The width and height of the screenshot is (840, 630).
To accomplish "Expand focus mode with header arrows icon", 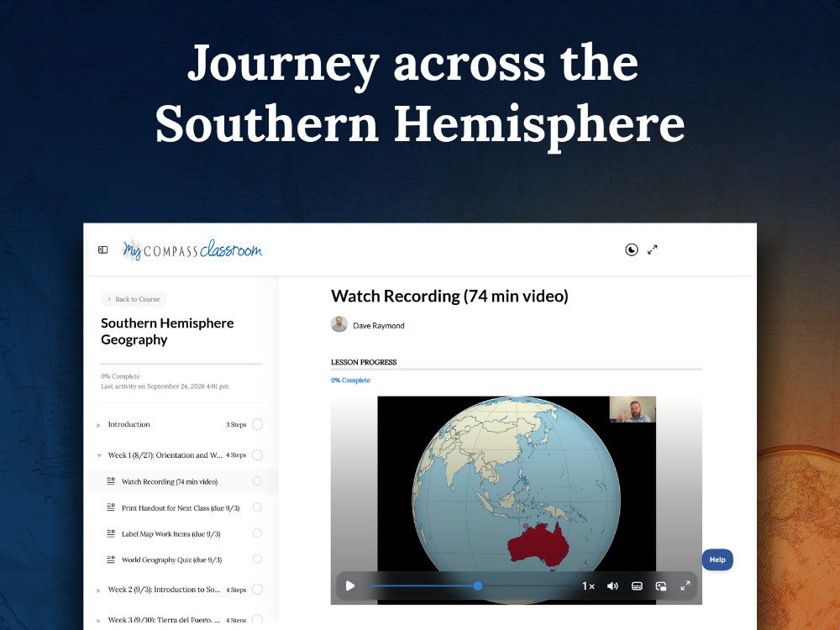I will coord(652,249).
